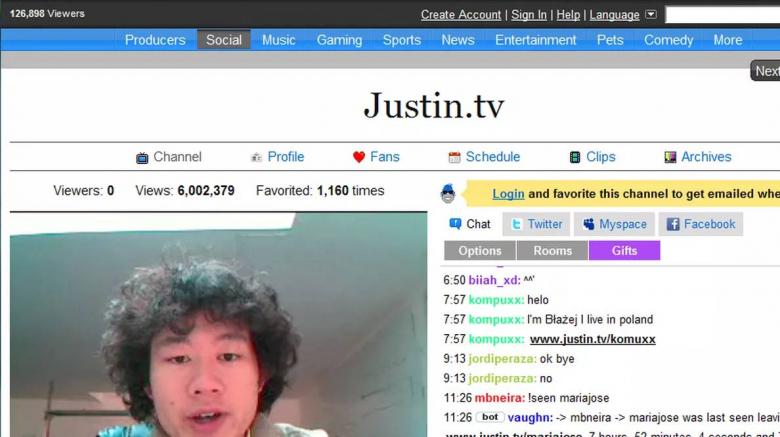Viewport: 780px width, 437px height.
Task: Click the Archives icon
Action: (x=670, y=157)
